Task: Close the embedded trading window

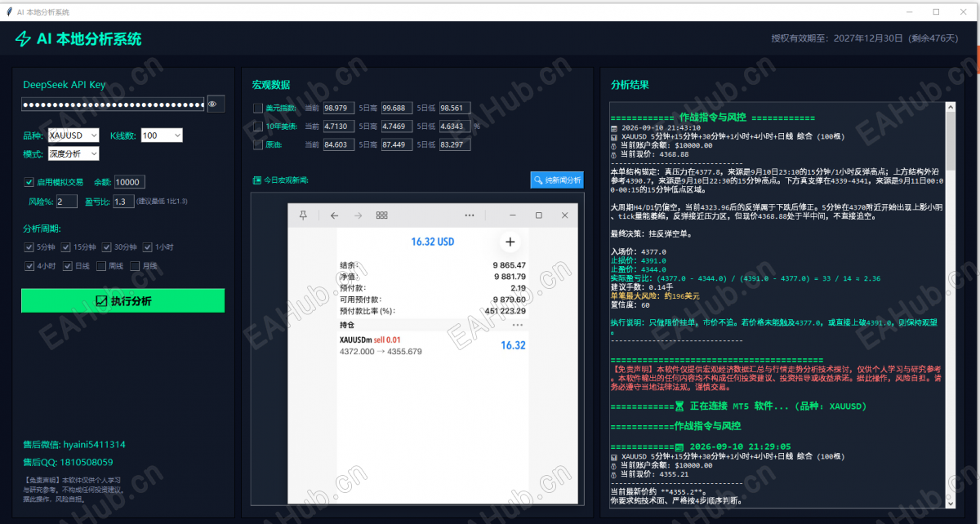Action: coord(563,215)
